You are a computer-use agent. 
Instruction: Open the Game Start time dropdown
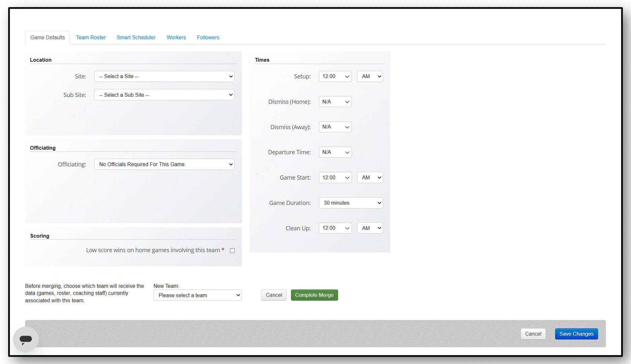335,178
